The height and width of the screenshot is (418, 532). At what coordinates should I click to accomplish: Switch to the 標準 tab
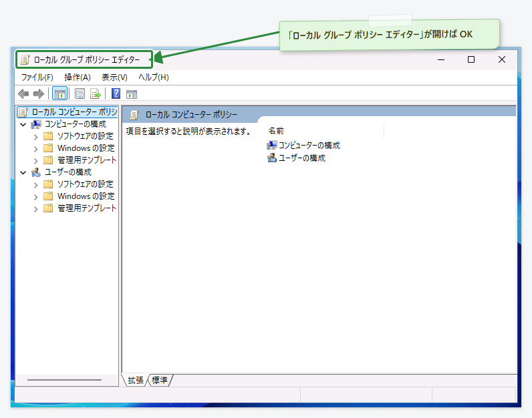tap(160, 381)
